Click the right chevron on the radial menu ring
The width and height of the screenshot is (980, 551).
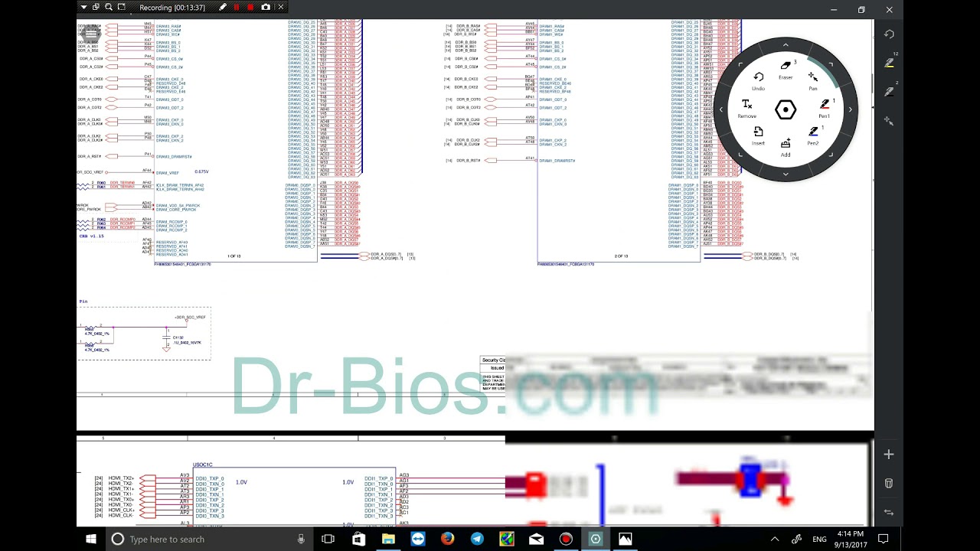coord(850,109)
